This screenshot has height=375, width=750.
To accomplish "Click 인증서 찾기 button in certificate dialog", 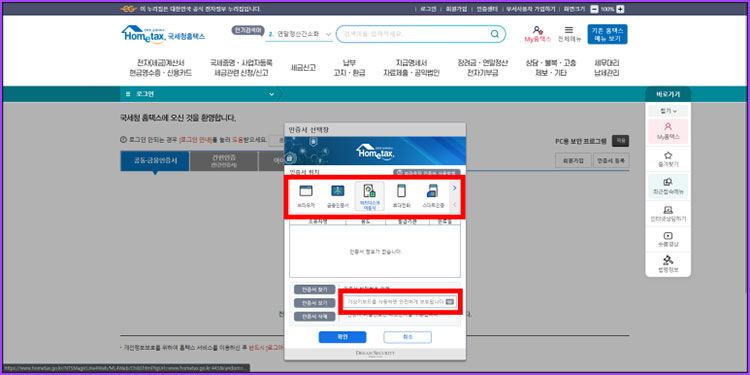I will click(x=314, y=290).
